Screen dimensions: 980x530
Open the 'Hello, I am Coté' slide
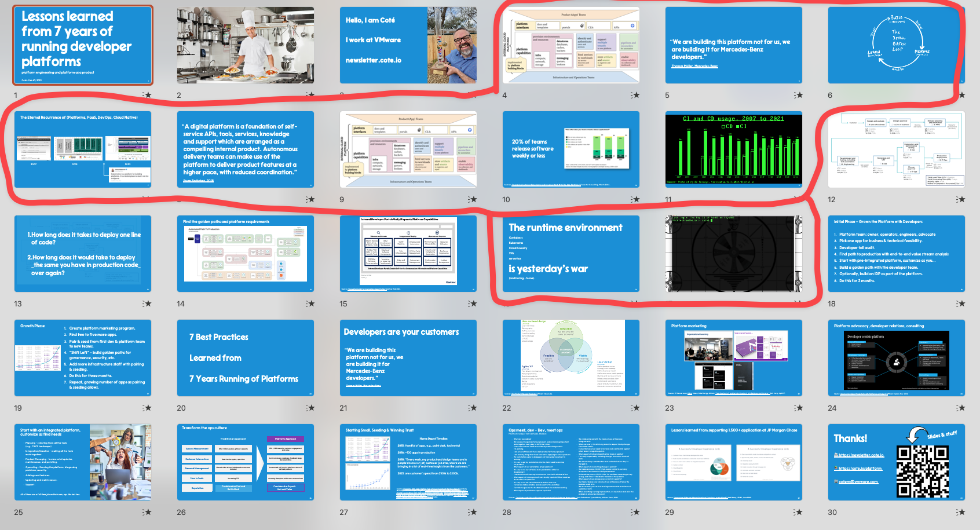pos(408,45)
